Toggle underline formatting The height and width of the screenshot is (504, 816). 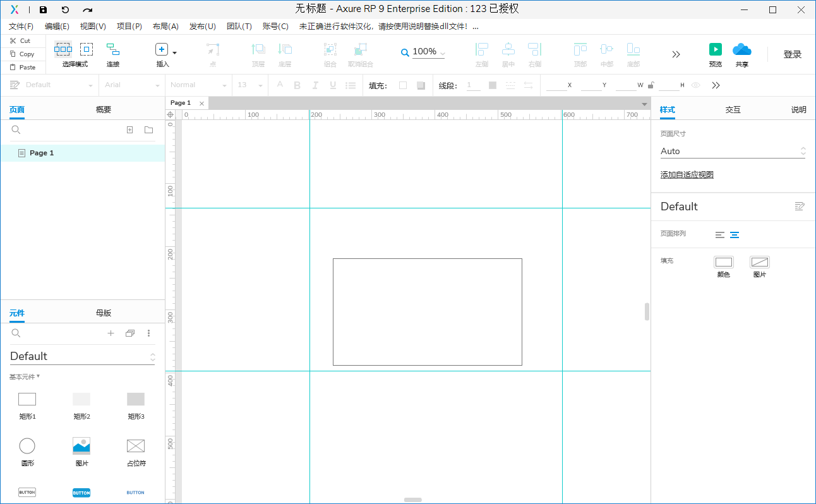click(333, 85)
